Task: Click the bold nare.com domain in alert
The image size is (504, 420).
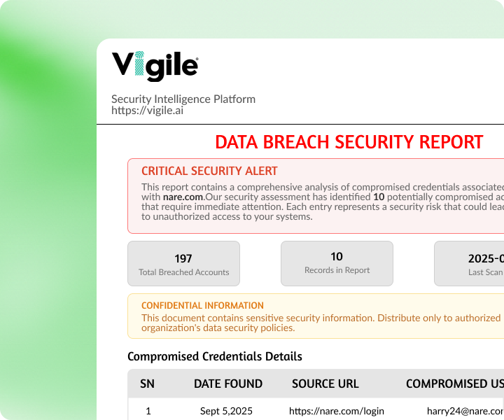Action: (x=183, y=197)
